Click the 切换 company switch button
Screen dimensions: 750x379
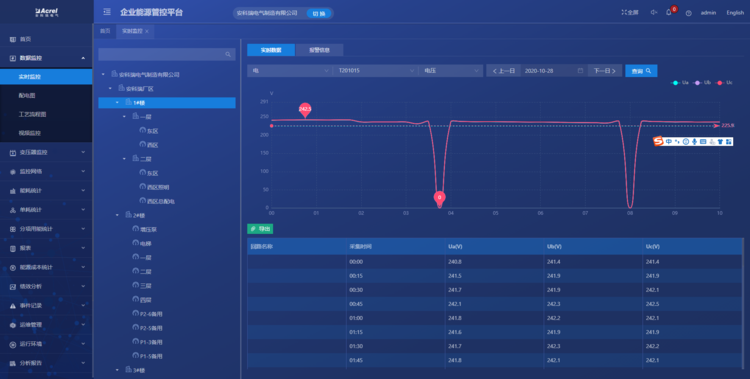point(319,13)
